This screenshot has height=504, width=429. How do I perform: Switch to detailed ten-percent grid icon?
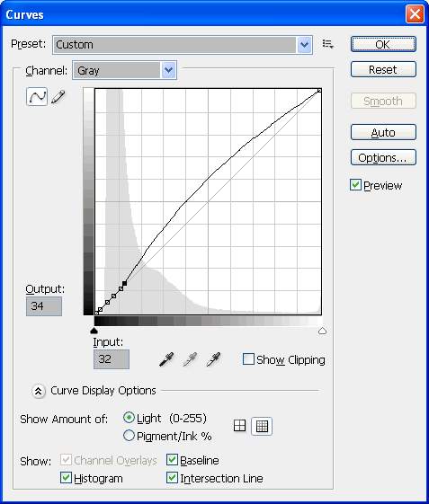262,426
